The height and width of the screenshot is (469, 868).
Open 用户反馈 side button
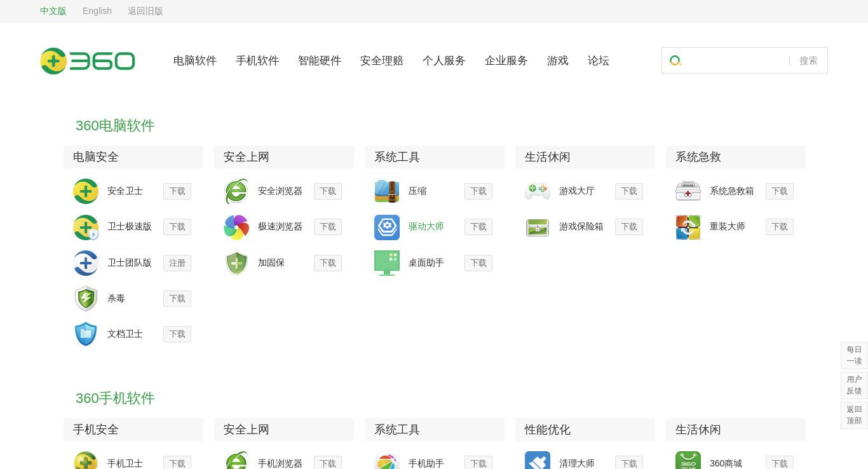[x=854, y=385]
